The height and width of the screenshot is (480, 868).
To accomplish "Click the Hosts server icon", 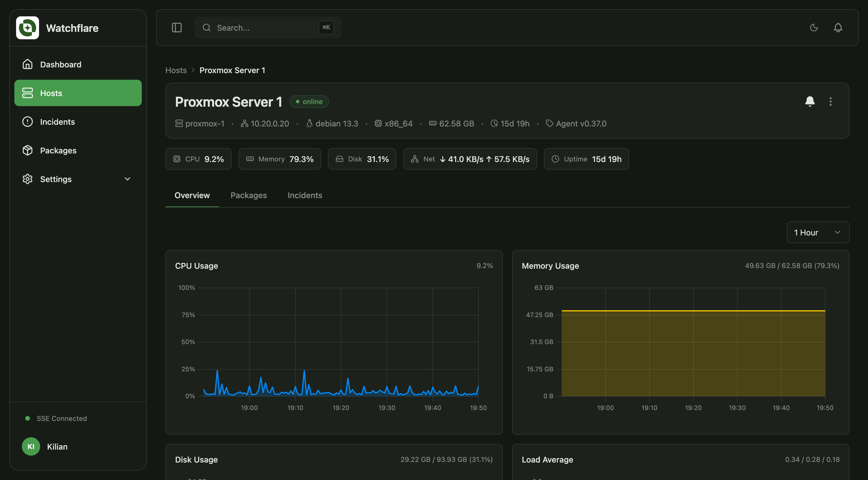I will tap(27, 93).
